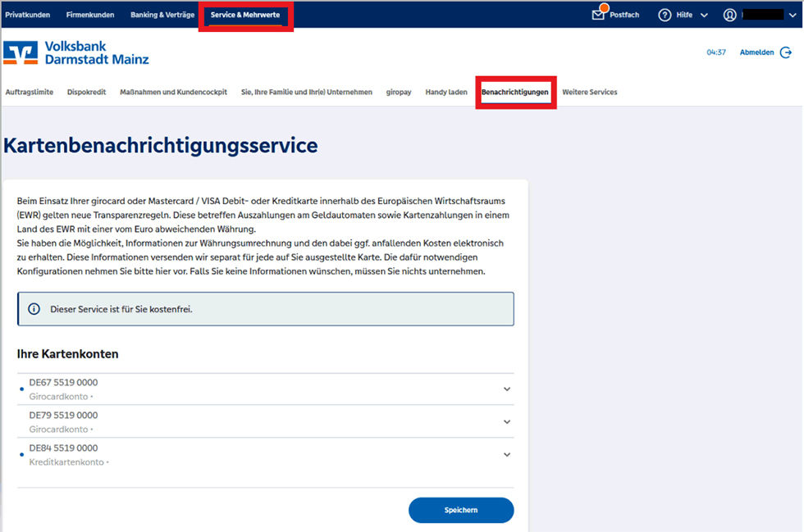Click the Speichern button

pos(461,510)
